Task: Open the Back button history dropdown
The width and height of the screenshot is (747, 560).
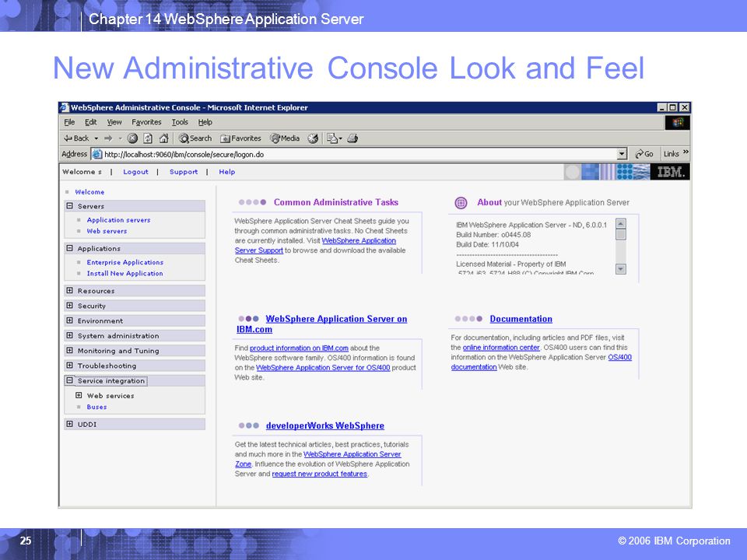Action: coord(96,138)
